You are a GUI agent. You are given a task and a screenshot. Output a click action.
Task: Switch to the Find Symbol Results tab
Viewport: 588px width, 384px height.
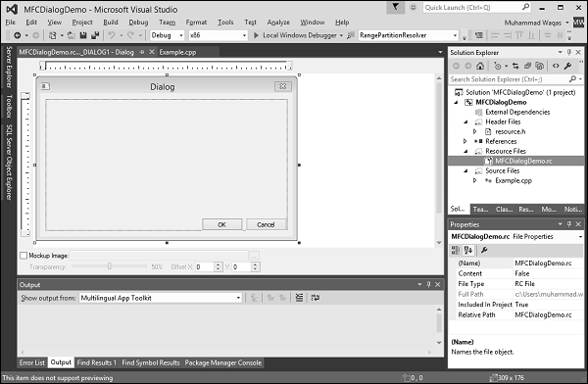pos(150,362)
